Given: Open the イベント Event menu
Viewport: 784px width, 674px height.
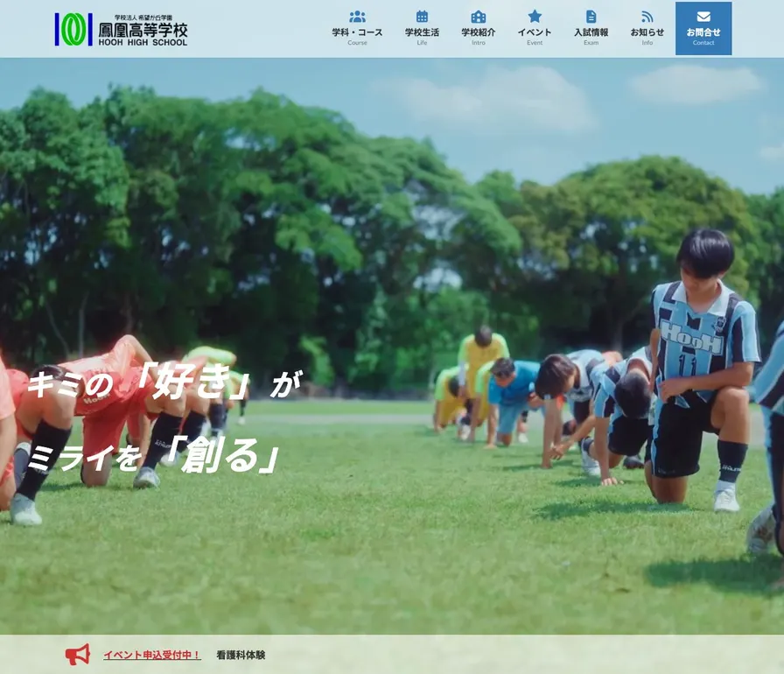Looking at the screenshot, I should tap(535, 29).
